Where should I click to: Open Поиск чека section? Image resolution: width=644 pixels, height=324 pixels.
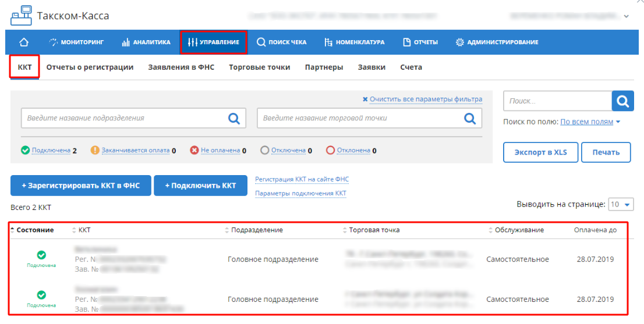tap(281, 42)
